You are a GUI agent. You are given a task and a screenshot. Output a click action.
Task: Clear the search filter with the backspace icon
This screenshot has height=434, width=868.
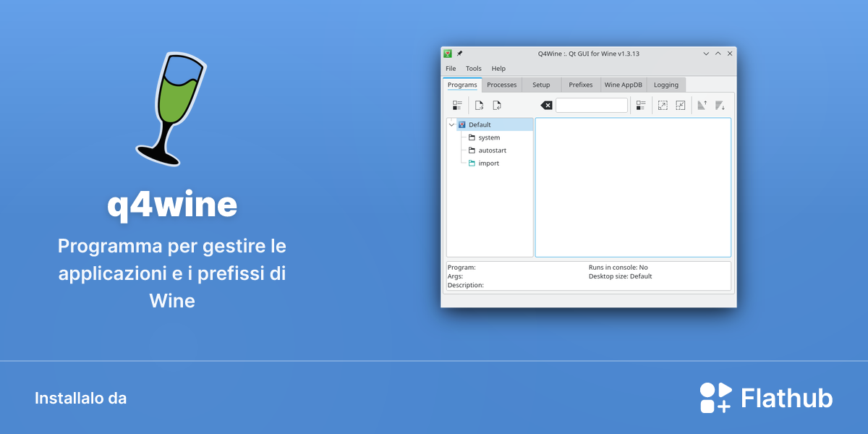coord(547,106)
